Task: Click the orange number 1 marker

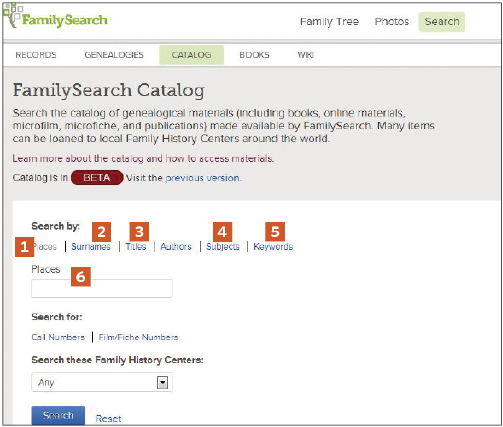Action: 24,247
